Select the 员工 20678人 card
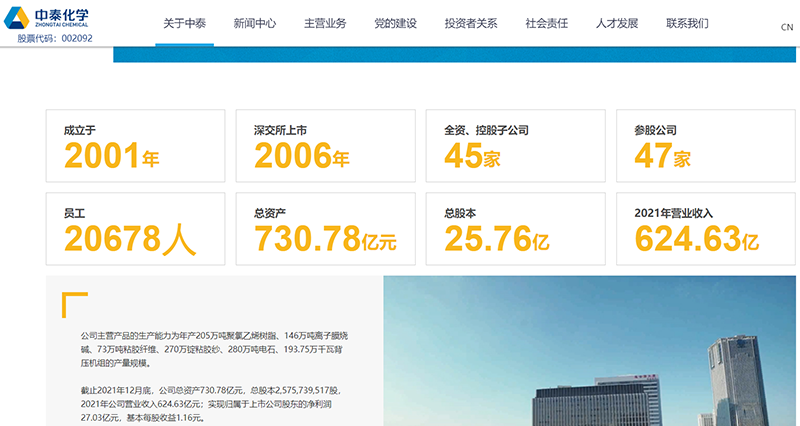Viewport: 800px width, 426px height. [x=135, y=229]
